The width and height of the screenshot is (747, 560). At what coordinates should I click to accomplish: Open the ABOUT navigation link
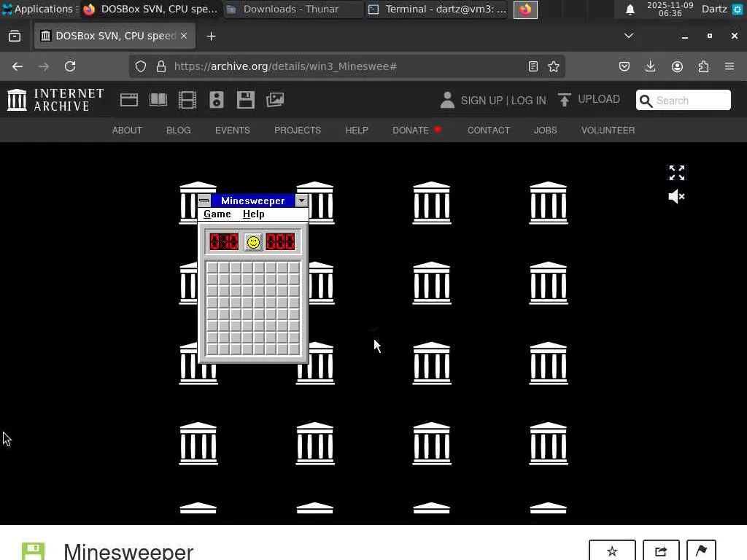(127, 130)
